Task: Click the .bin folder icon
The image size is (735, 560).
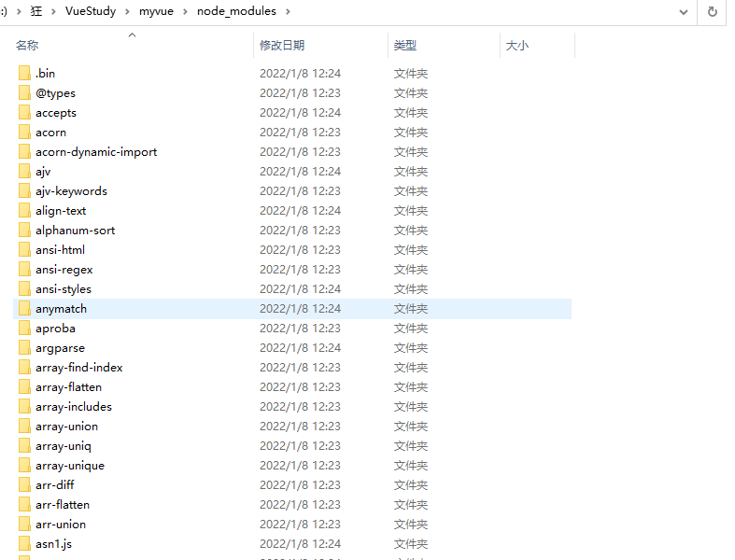Action: click(25, 73)
